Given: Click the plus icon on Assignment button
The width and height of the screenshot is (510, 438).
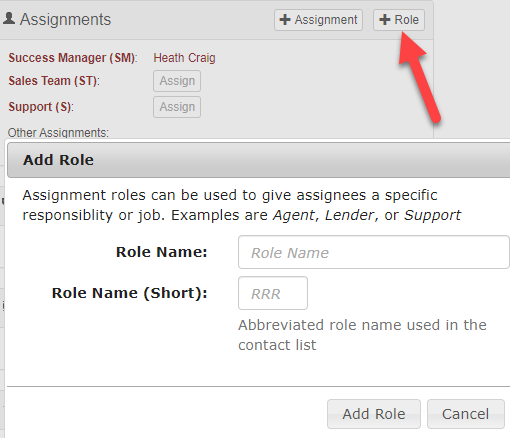Looking at the screenshot, I should point(285,20).
